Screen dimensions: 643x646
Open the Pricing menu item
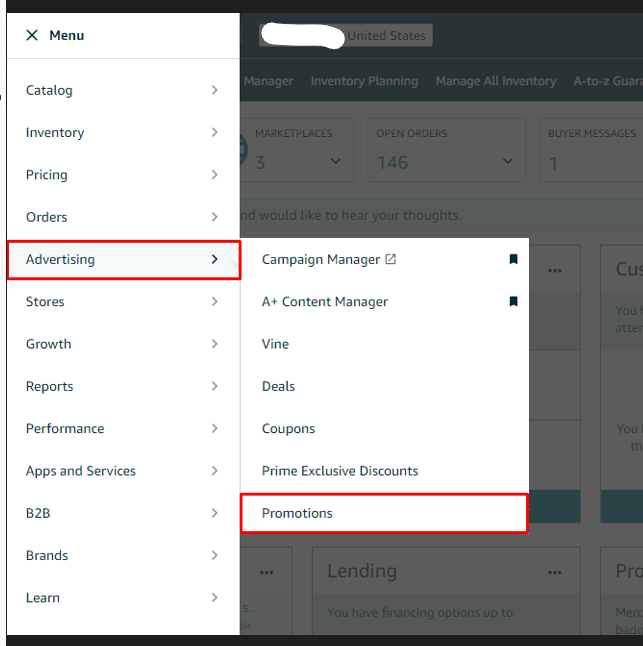[123, 175]
